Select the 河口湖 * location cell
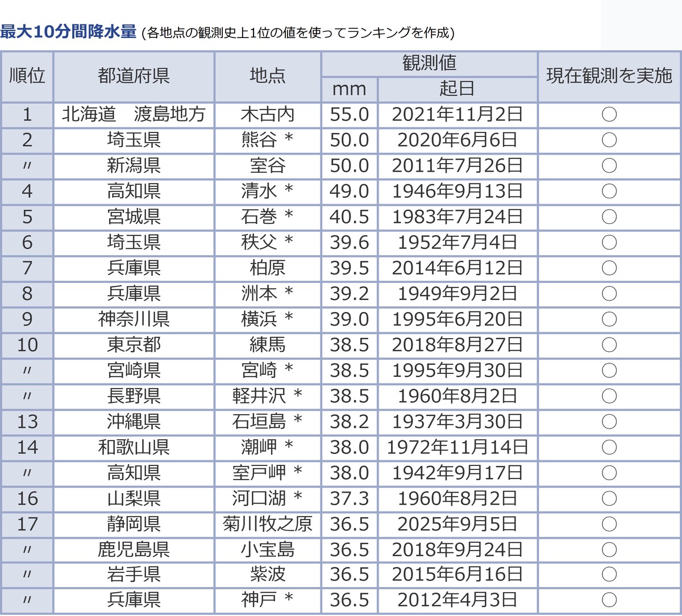The image size is (682, 616). 268,498
